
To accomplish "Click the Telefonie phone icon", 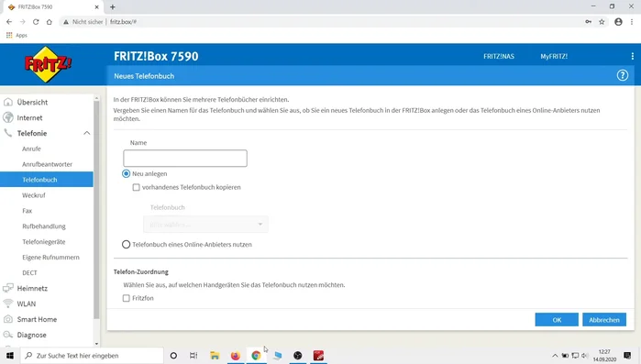I will 7,133.
